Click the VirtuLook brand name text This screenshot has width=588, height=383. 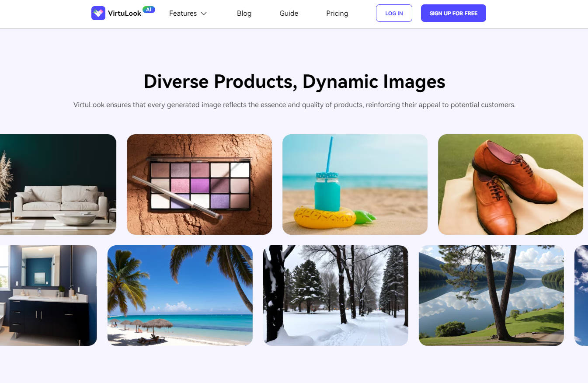coord(124,13)
